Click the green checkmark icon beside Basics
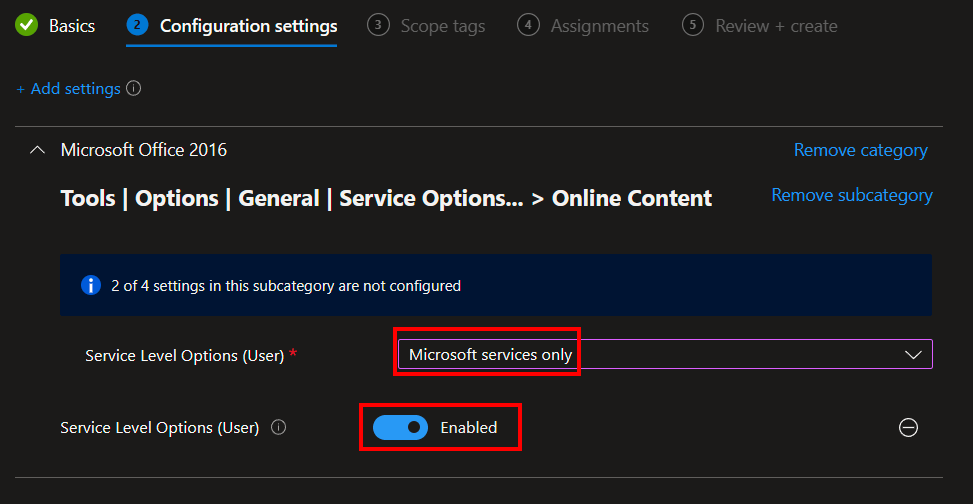Screen dimensions: 973x504 point(27,25)
